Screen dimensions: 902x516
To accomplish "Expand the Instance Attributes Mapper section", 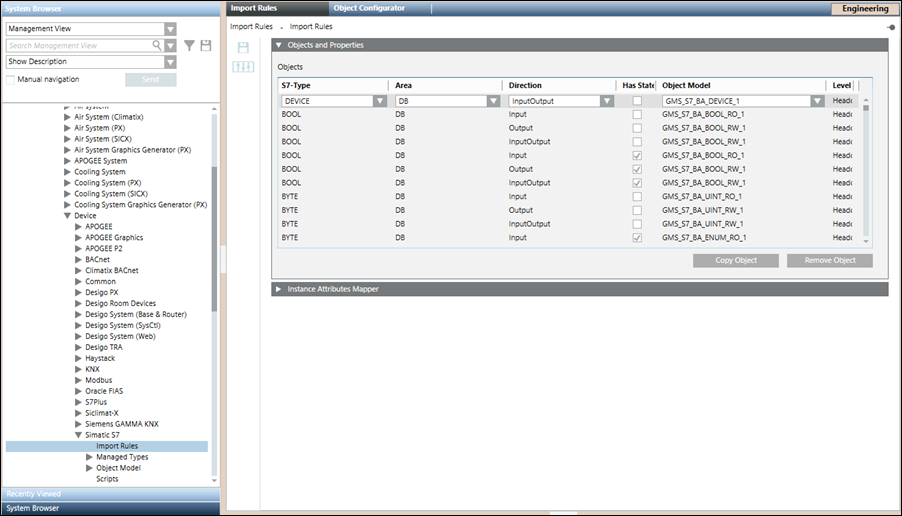I will point(279,289).
